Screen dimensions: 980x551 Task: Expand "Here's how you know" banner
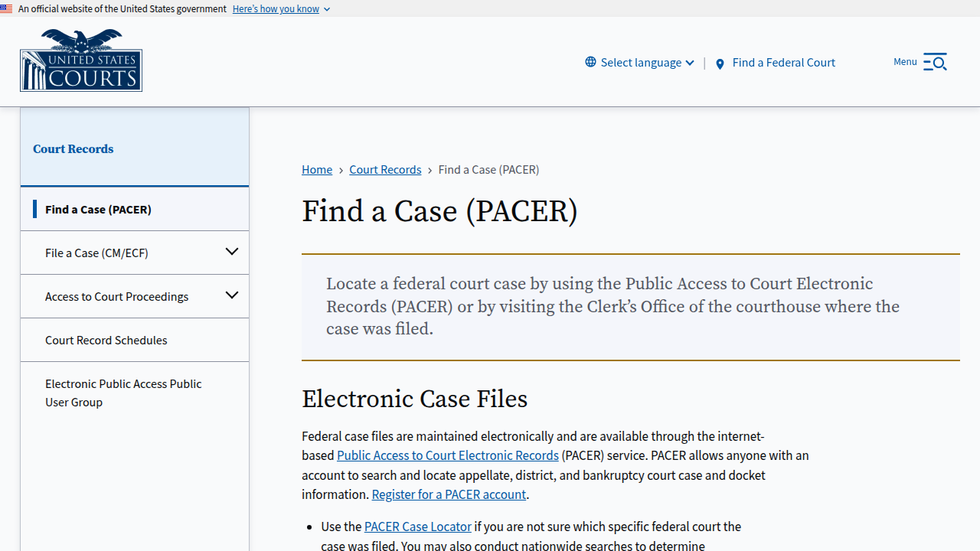click(x=281, y=8)
